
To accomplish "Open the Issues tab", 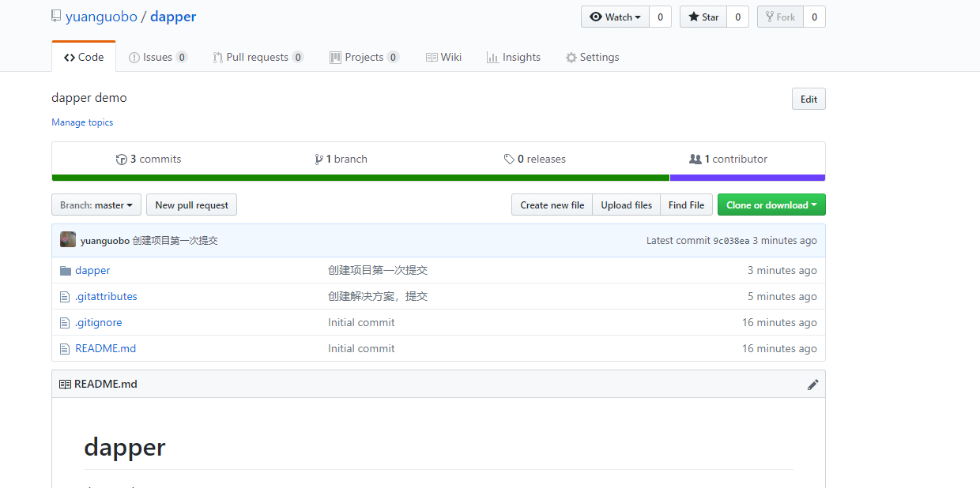I will (x=158, y=57).
